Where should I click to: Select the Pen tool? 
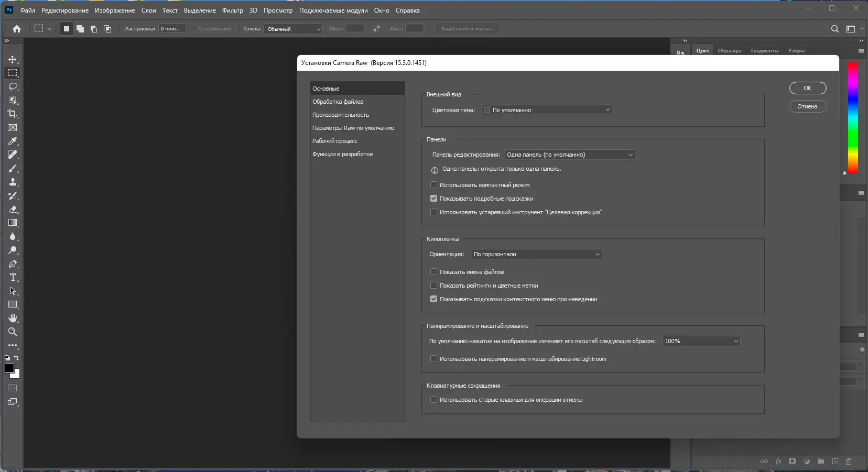click(13, 264)
